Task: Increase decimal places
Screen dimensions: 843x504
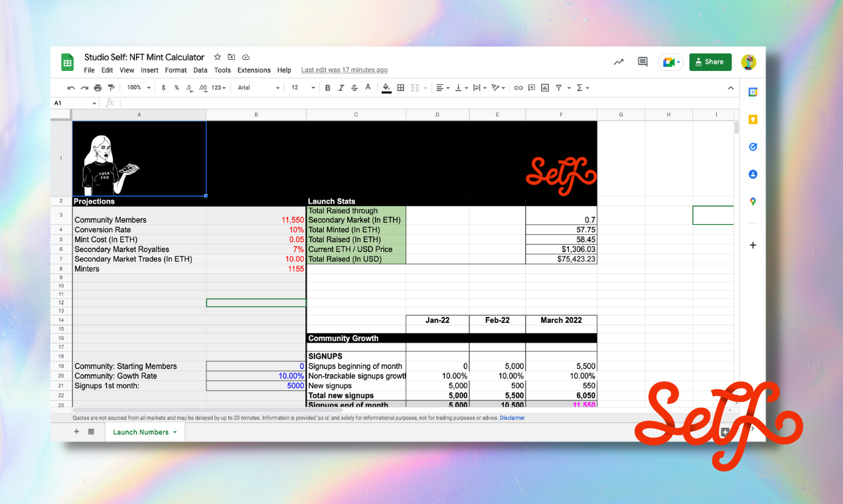Action: point(203,88)
